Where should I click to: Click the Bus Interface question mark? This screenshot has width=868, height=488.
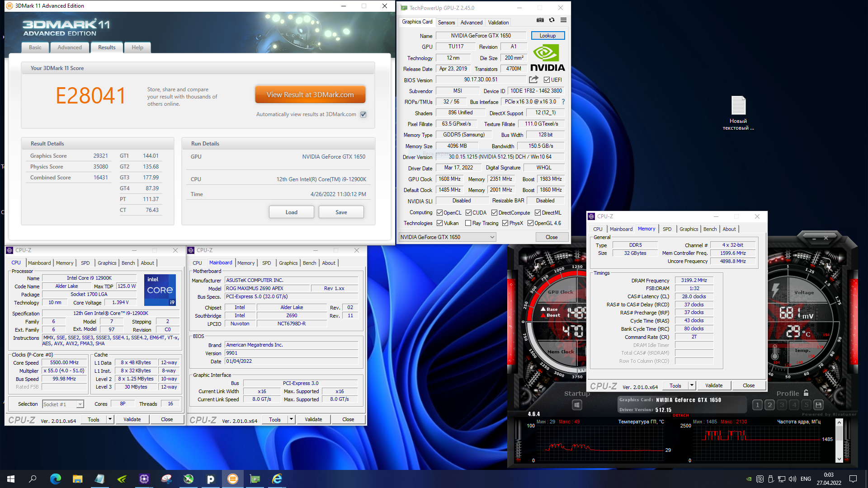click(563, 102)
